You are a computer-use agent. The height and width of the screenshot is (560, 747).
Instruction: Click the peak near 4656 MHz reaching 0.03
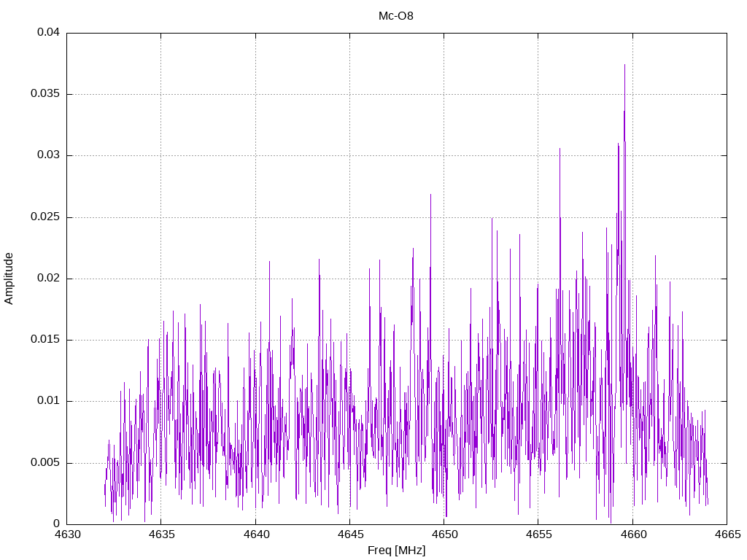pos(560,149)
